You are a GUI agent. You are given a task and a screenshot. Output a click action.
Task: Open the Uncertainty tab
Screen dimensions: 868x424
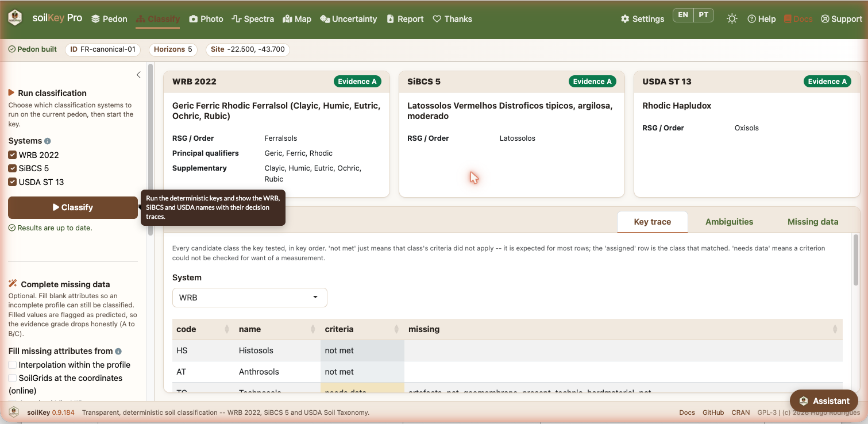tap(349, 19)
